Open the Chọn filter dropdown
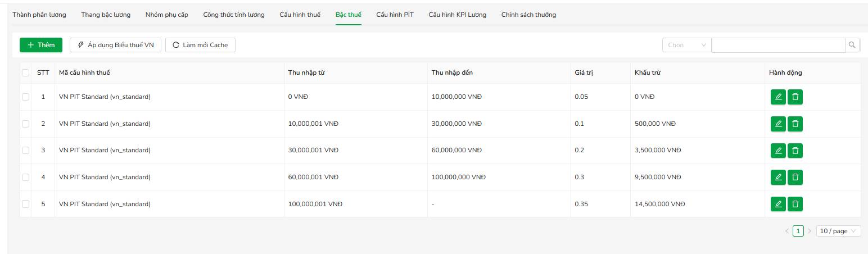868x254 pixels. click(687, 45)
